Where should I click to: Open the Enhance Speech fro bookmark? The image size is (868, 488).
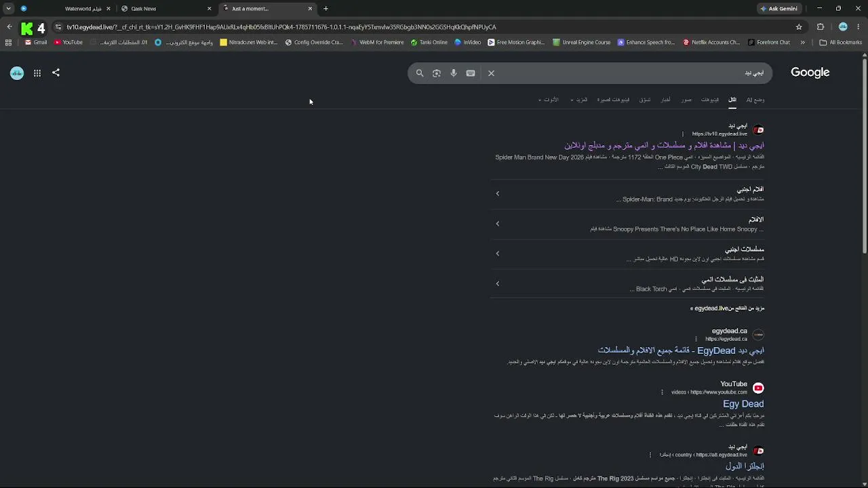[x=646, y=42]
